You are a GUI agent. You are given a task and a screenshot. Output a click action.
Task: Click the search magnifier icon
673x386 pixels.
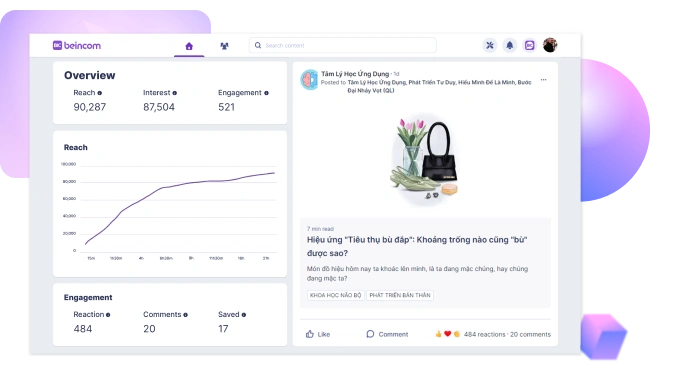click(258, 45)
